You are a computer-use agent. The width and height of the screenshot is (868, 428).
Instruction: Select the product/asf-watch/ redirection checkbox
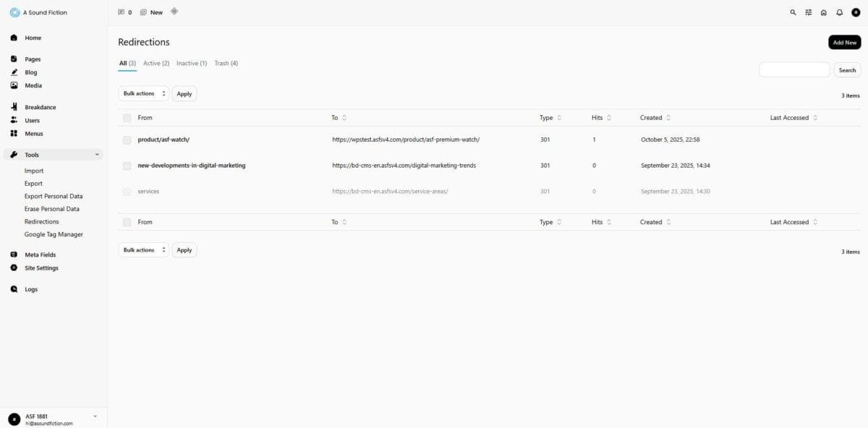127,140
